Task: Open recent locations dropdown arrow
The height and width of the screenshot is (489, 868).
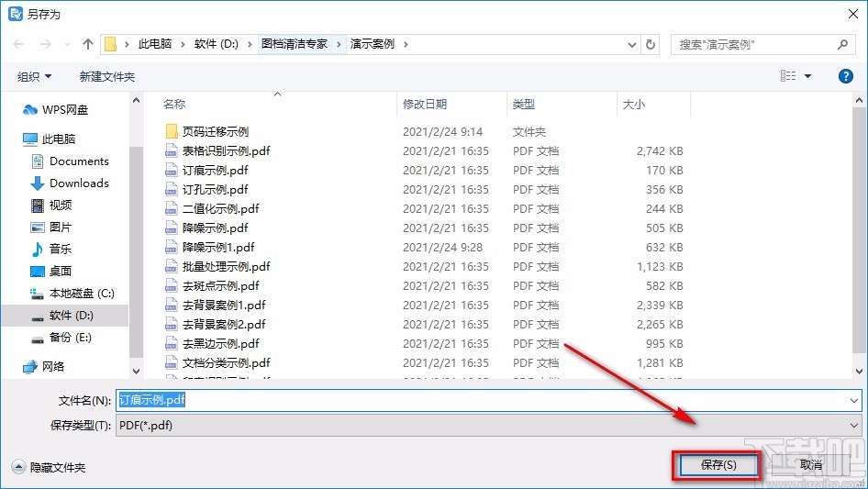Action: pos(631,45)
